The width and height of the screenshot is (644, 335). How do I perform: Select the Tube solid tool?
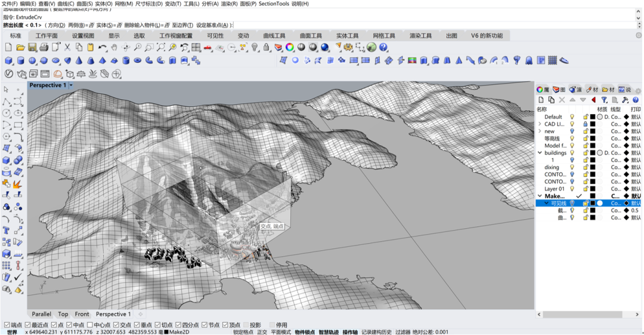126,61
